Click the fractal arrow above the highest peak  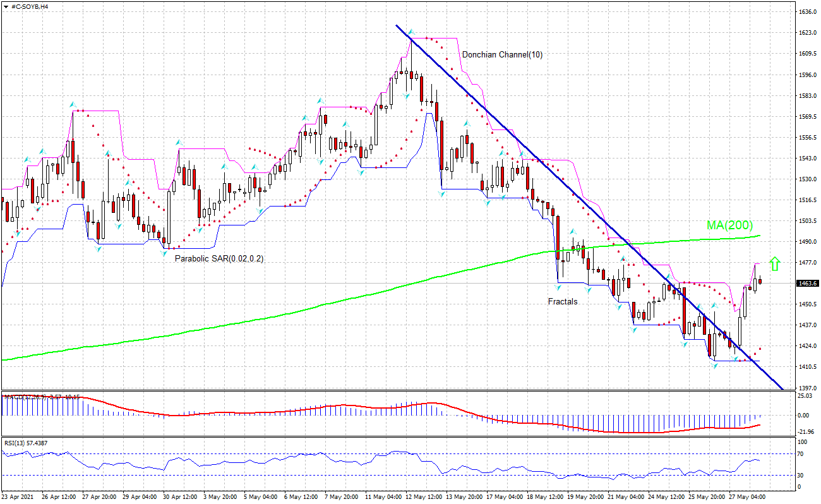click(x=410, y=32)
